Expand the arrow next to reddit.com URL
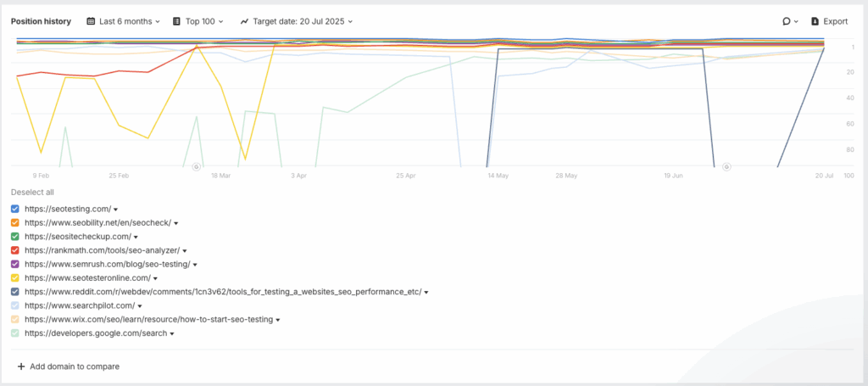 (x=426, y=293)
